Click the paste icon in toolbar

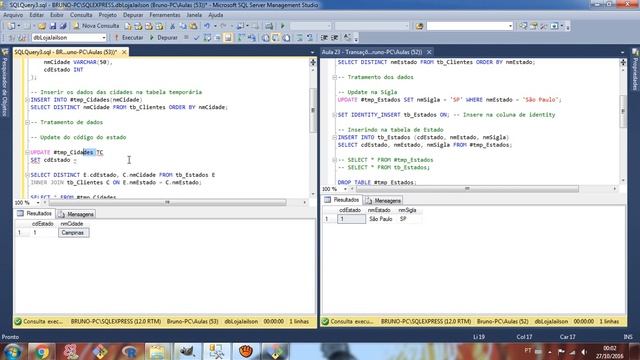(x=193, y=26)
